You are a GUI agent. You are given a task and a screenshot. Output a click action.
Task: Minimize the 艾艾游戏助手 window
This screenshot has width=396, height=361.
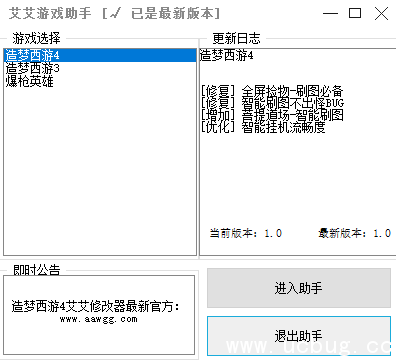coord(330,14)
